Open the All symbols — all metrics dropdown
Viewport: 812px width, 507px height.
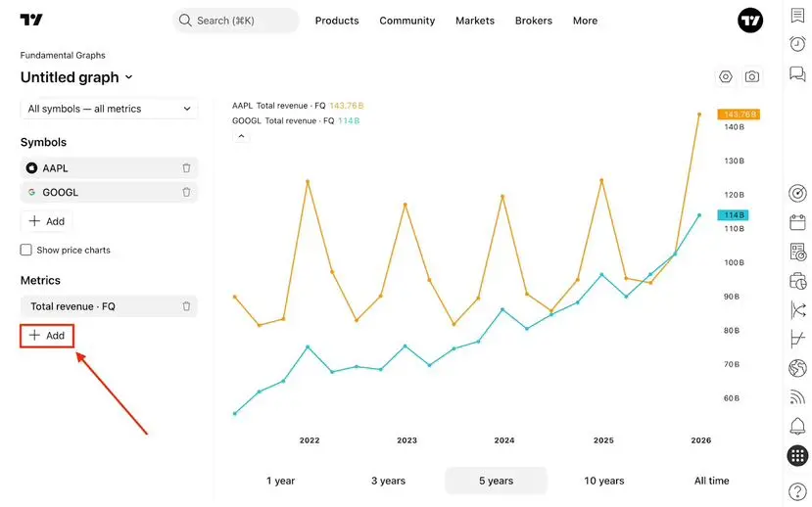click(109, 109)
